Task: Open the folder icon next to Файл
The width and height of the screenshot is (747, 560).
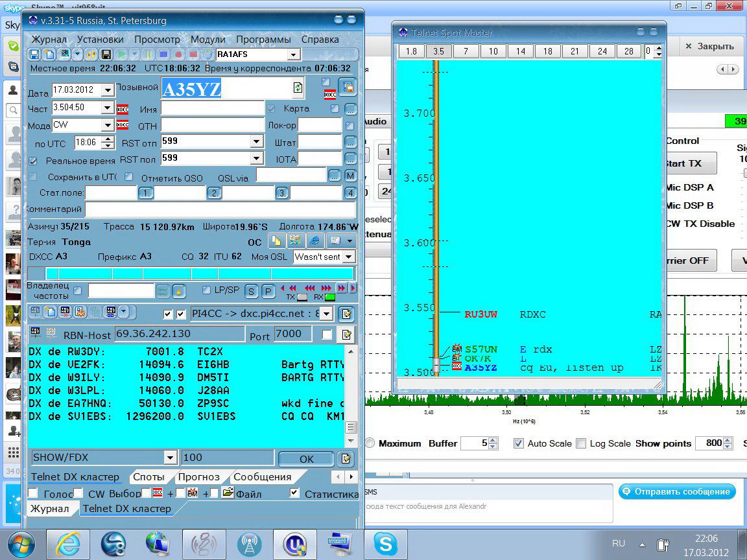Action: coord(228,493)
